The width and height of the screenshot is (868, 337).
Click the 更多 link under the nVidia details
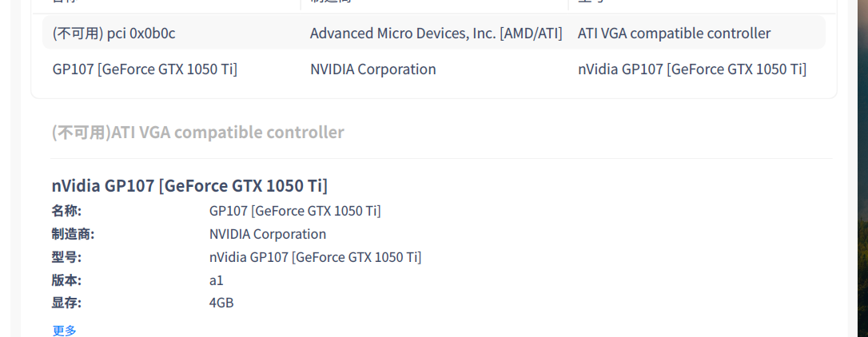pyautogui.click(x=65, y=330)
